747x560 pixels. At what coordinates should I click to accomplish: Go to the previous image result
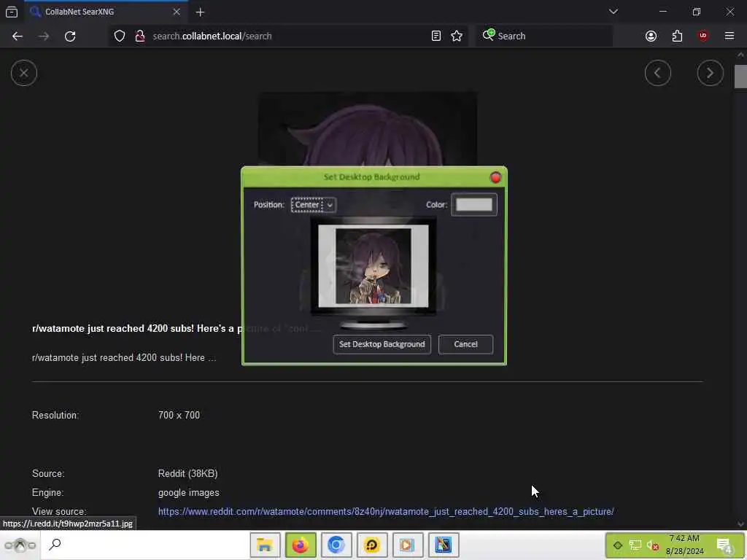pos(657,73)
